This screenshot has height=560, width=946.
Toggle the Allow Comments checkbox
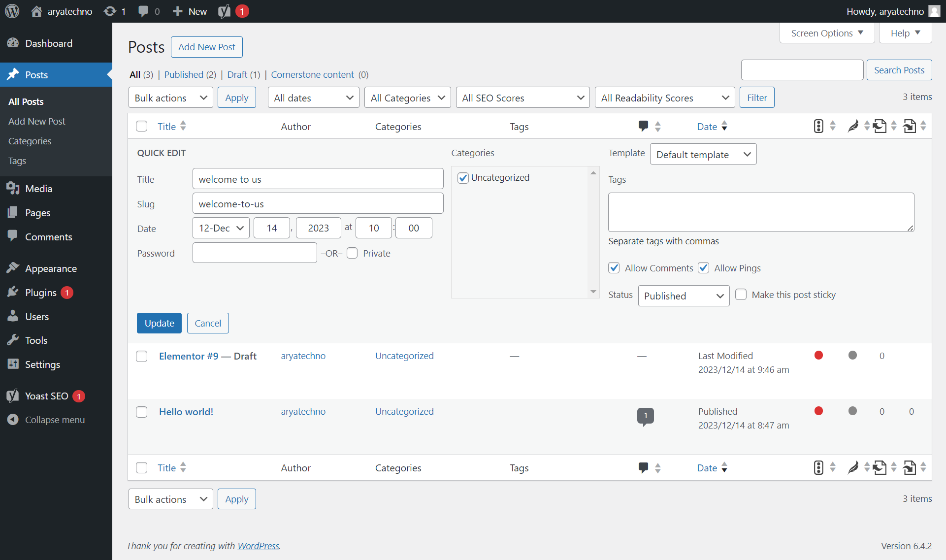pyautogui.click(x=613, y=267)
